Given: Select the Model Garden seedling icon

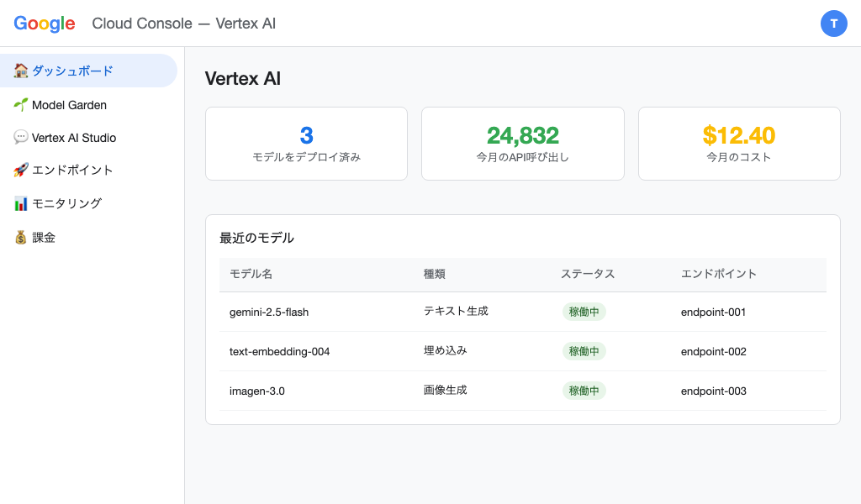Looking at the screenshot, I should 21,104.
